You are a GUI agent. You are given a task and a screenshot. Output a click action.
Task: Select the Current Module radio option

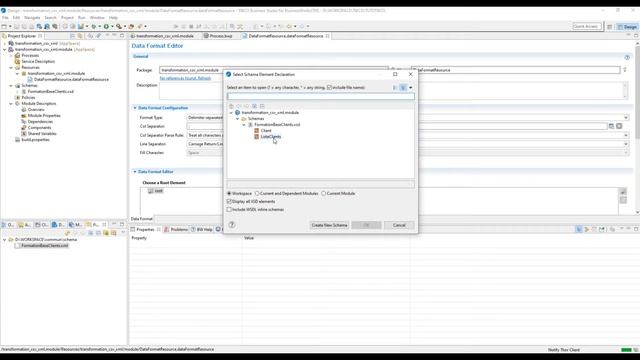tap(324, 193)
